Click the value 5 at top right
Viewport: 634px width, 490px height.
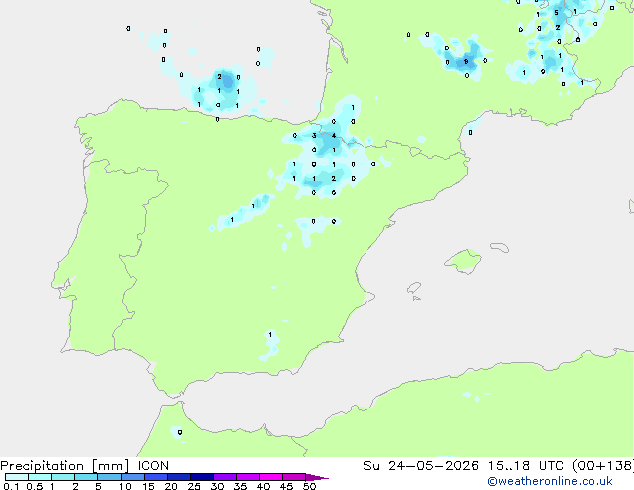pyautogui.click(x=556, y=13)
